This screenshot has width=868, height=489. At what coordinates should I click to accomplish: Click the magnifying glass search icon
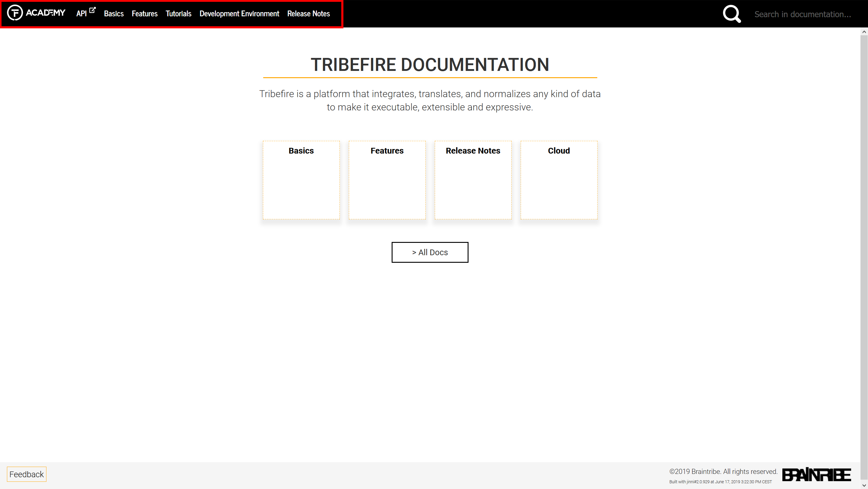731,14
